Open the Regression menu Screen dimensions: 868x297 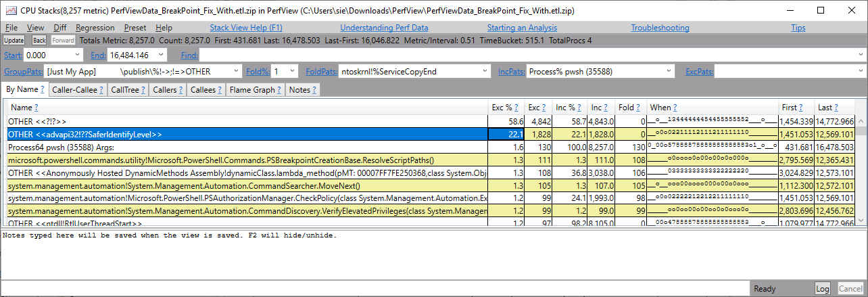(x=95, y=28)
